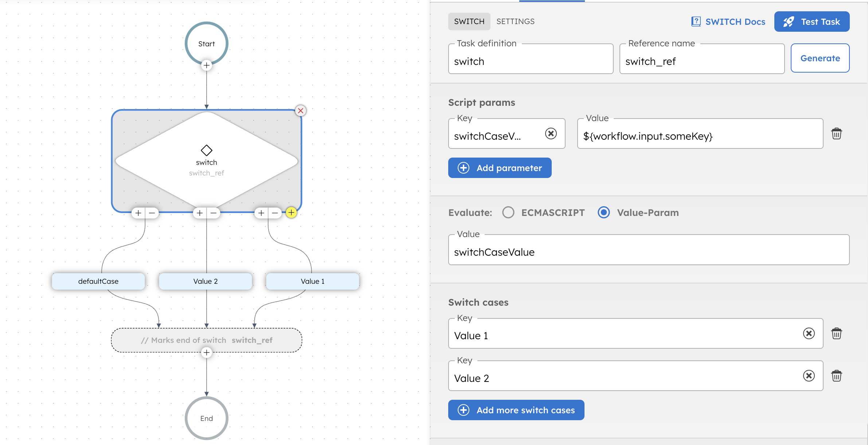Select the ECMASCRIPT evaluate option
Viewport: 868px width, 445px height.
(x=508, y=212)
